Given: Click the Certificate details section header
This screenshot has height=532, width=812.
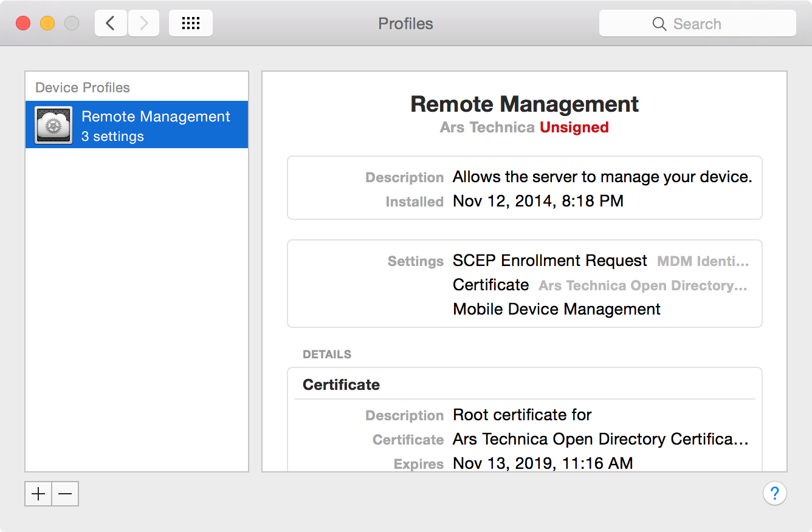Looking at the screenshot, I should [x=341, y=384].
